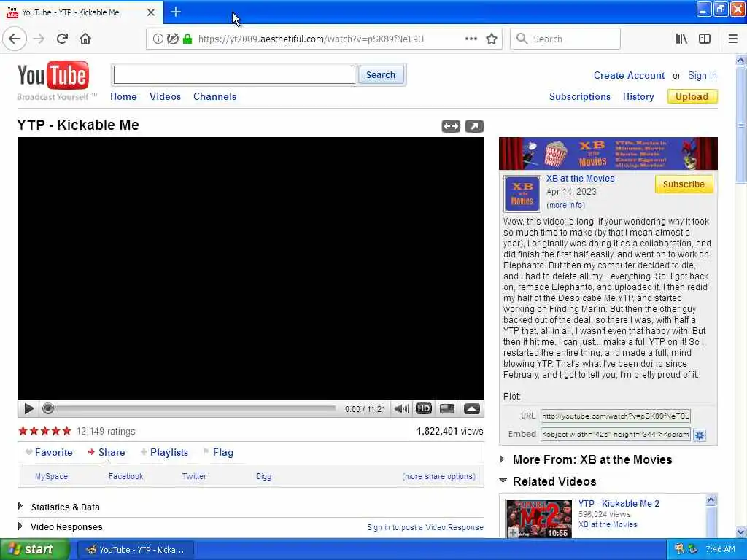
Task: Go to the browser Home icon
Action: point(85,39)
